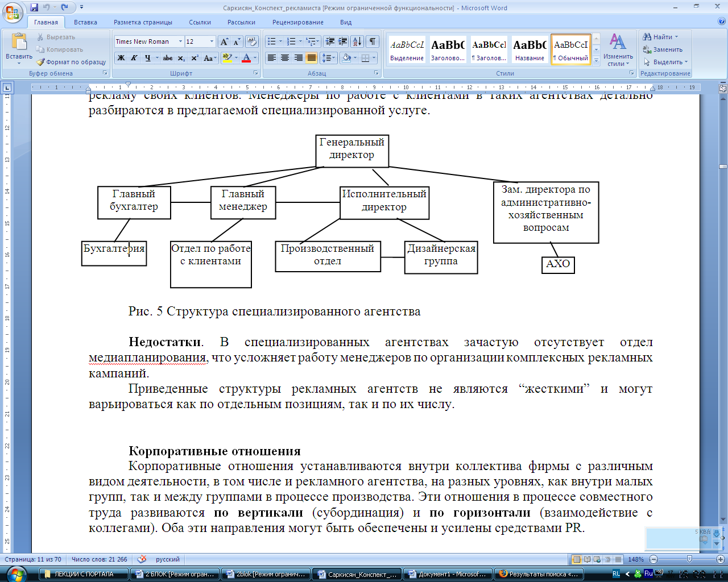Open Рецензирование ribbon tab
Viewport: 728px width, 582px height.
tap(298, 22)
